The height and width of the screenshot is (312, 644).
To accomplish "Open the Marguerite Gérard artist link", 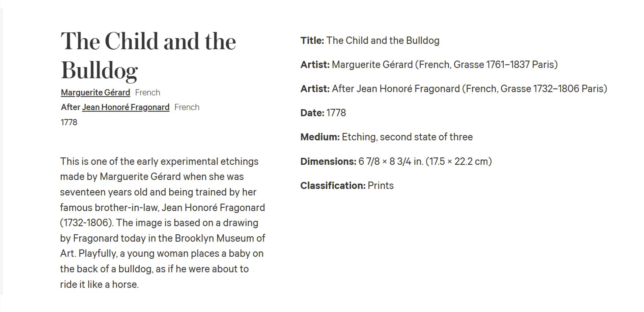I will click(95, 93).
